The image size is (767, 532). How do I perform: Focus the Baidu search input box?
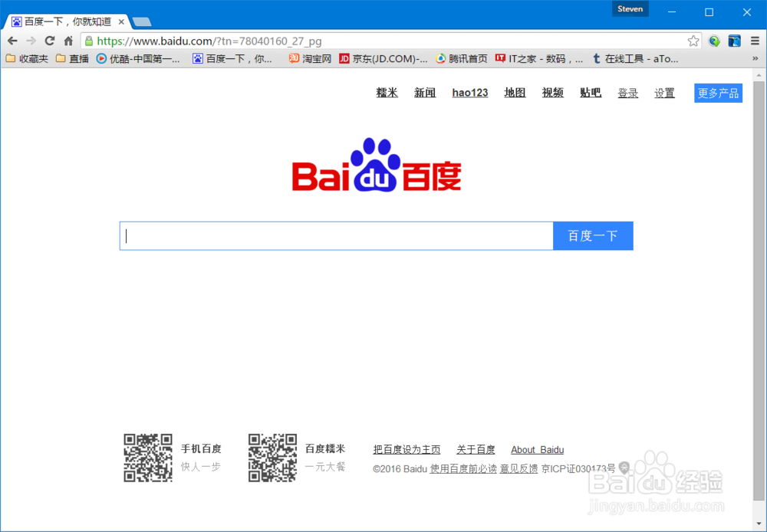pyautogui.click(x=337, y=235)
